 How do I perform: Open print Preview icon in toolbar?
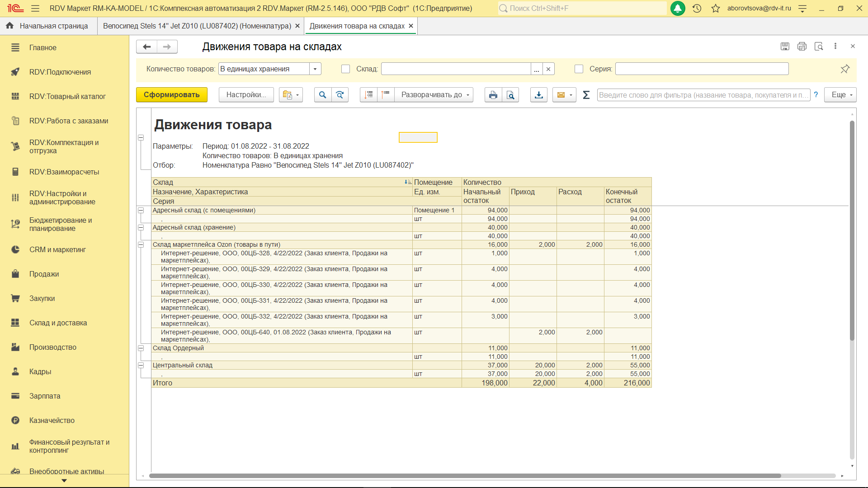click(510, 95)
